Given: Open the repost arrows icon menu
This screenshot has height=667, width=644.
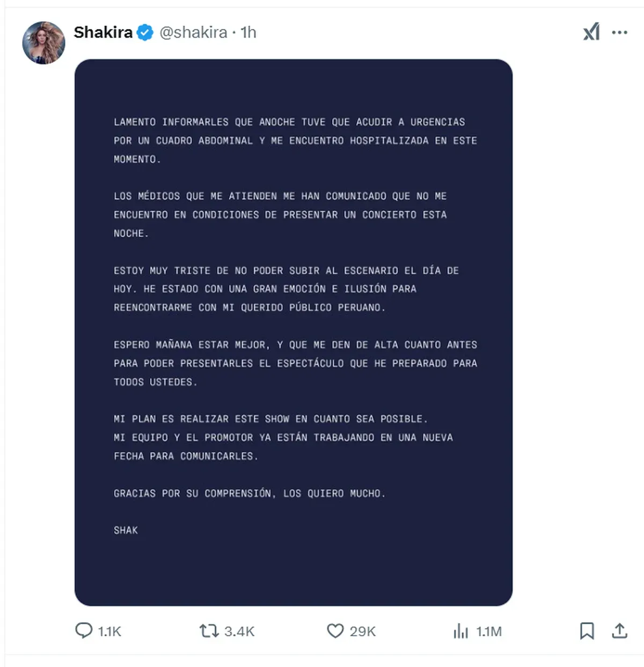Looking at the screenshot, I should pos(209,631).
